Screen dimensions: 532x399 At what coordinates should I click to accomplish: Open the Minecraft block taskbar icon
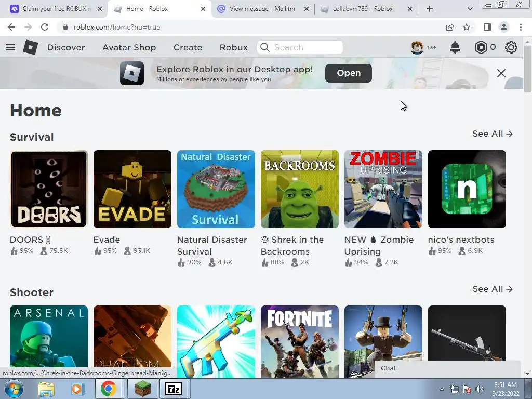(x=142, y=389)
